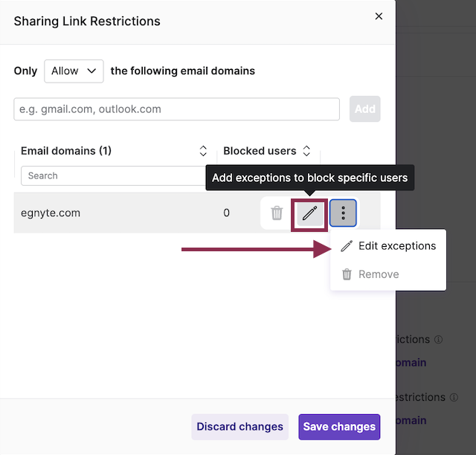Open the three-dot options button for egnyte.com
The width and height of the screenshot is (476, 455).
pyautogui.click(x=343, y=213)
